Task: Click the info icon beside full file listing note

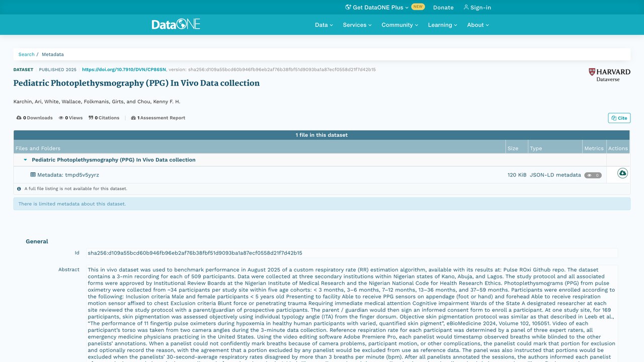Action: [x=19, y=189]
